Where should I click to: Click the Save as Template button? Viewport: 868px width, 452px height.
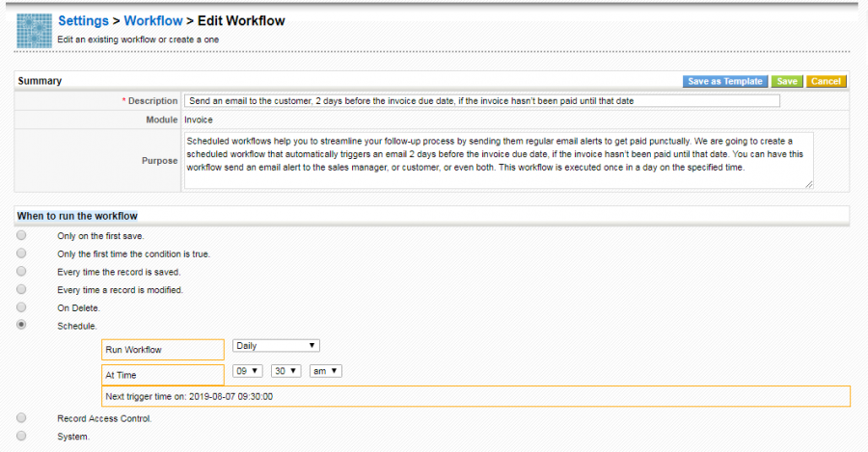[725, 82]
